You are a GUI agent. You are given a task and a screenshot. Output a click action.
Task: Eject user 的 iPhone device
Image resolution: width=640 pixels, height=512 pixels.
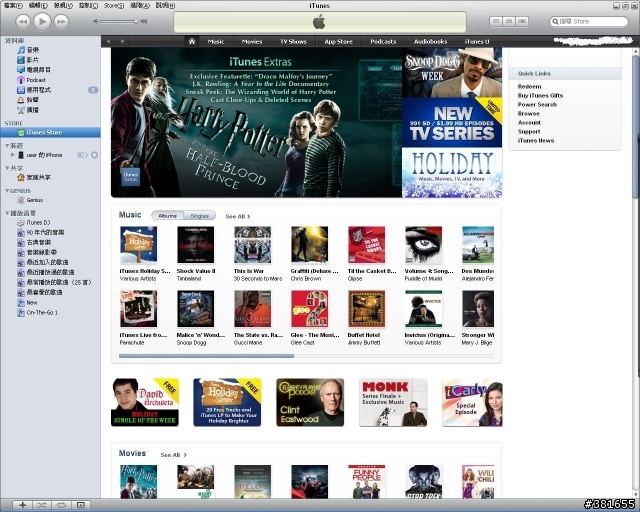pos(94,155)
